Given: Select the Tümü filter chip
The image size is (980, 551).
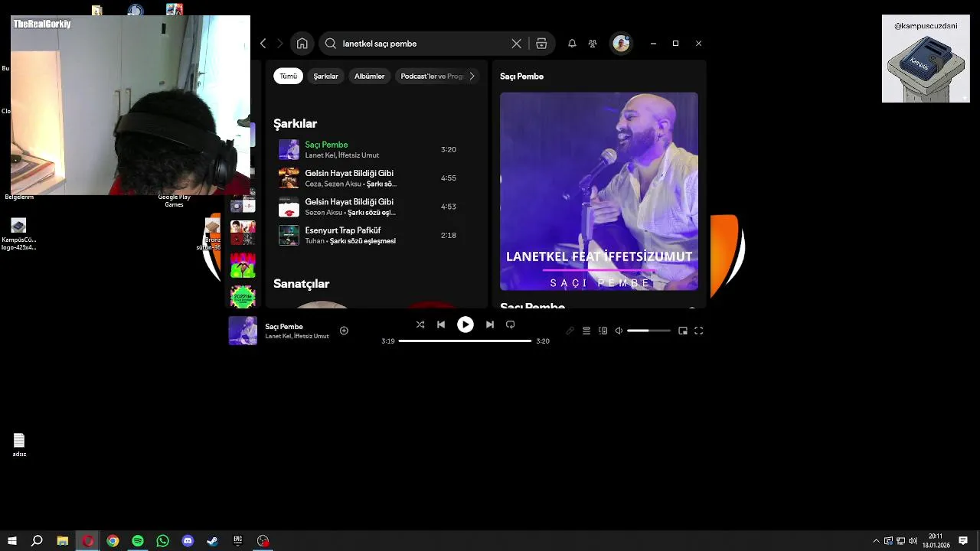Looking at the screenshot, I should tap(288, 77).
